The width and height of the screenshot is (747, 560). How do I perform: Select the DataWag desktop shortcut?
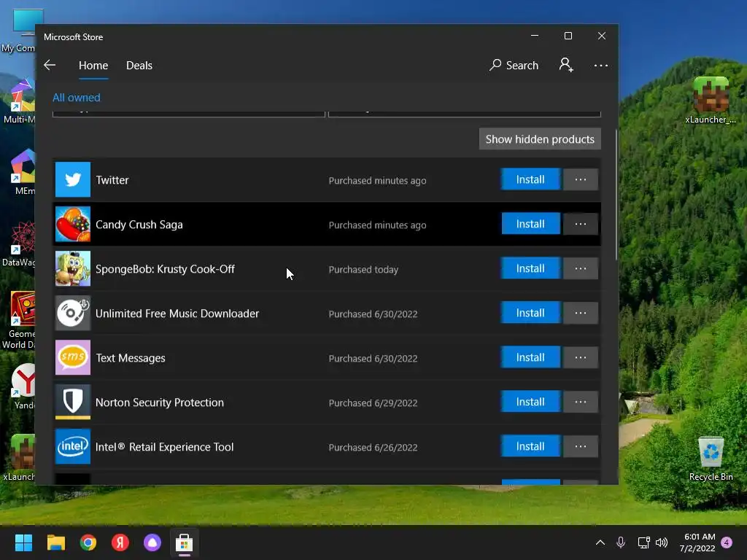click(x=19, y=244)
